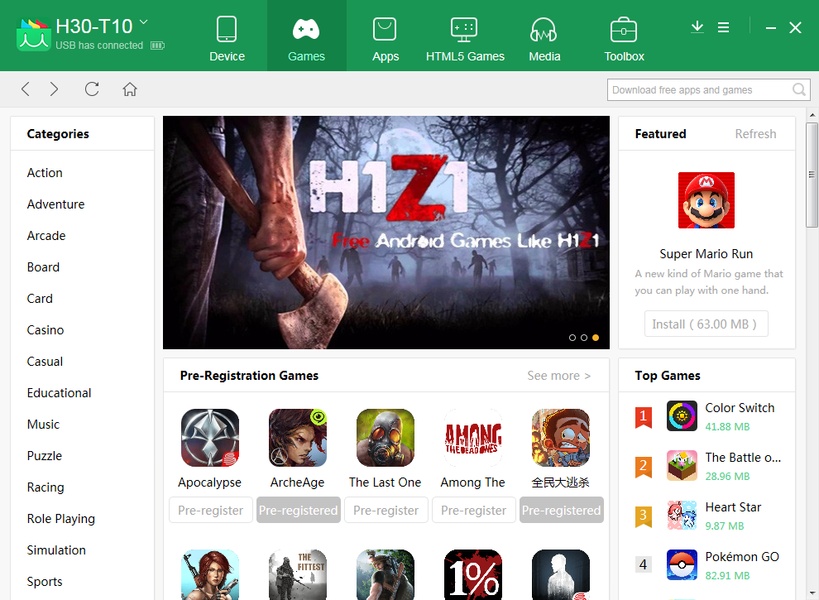This screenshot has height=600, width=819.
Task: Open the downloads arrow icon
Action: coord(697,27)
